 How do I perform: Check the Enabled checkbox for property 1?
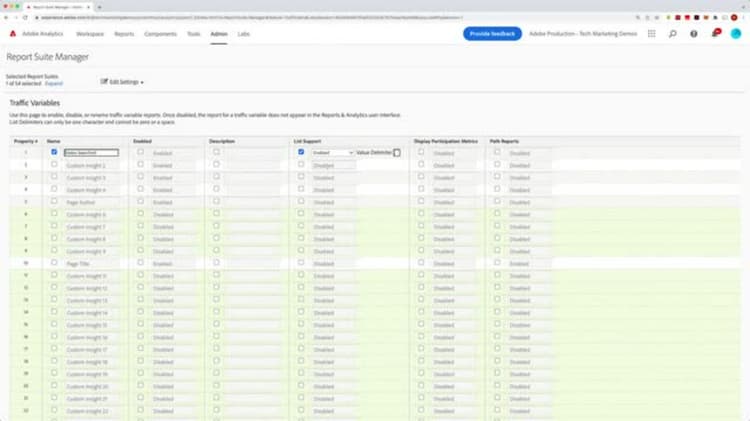tap(141, 152)
